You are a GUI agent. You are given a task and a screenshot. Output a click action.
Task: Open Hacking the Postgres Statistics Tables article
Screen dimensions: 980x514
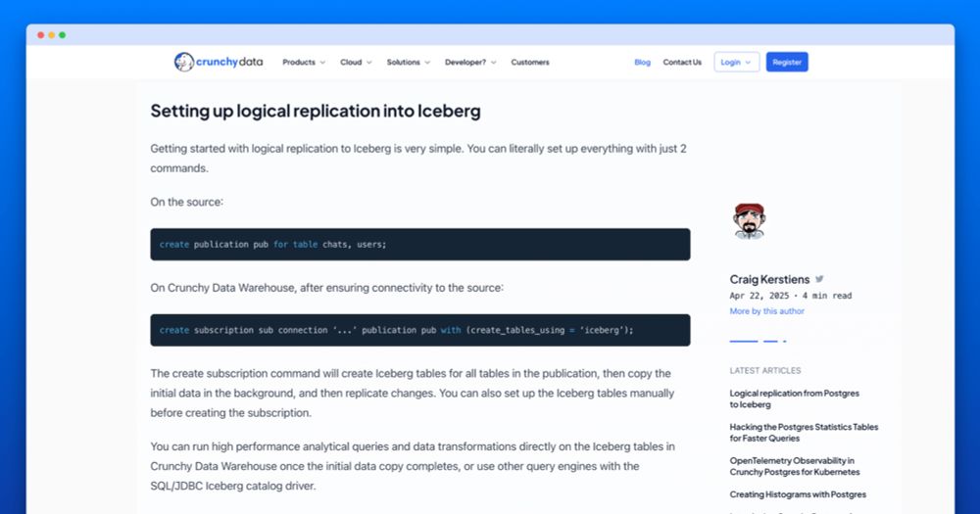pyautogui.click(x=804, y=432)
